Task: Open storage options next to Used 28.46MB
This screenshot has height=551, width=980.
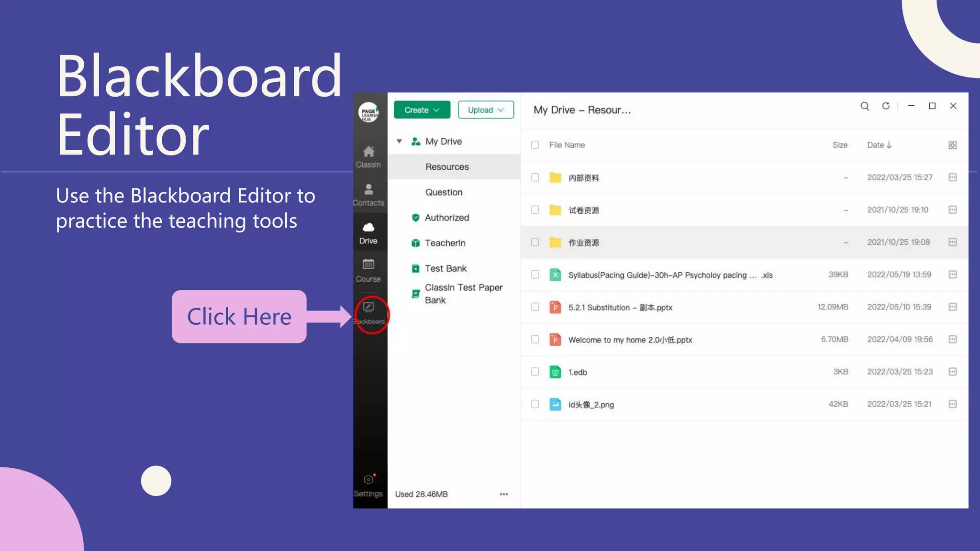Action: (503, 494)
